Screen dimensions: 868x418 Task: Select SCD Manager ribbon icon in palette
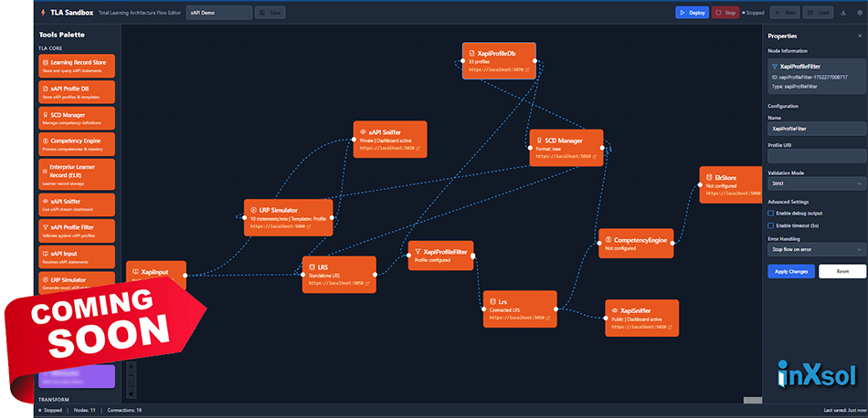tap(46, 115)
